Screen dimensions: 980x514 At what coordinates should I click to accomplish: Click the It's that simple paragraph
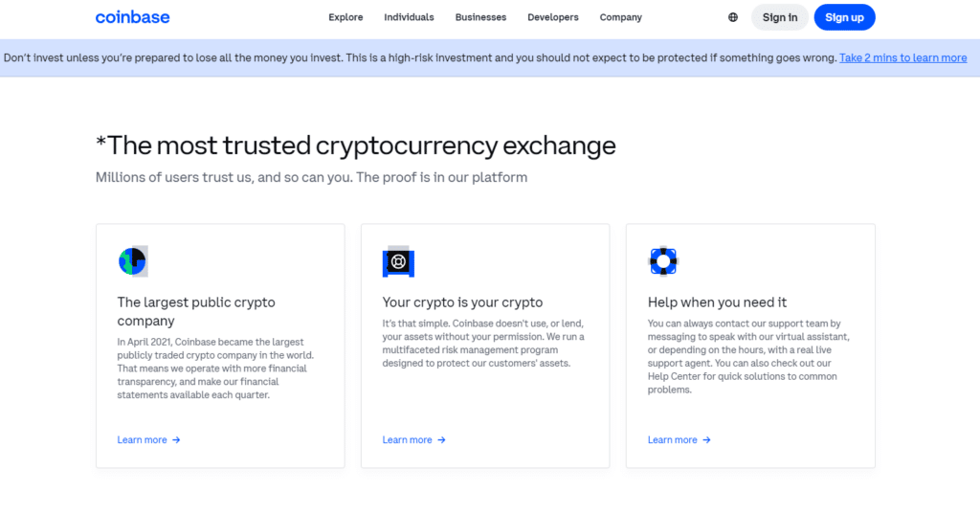pos(483,344)
